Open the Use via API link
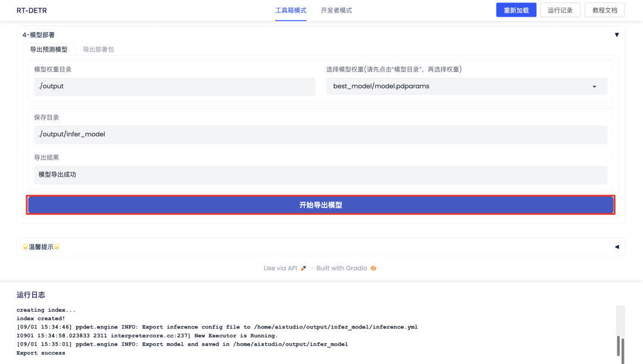This screenshot has height=364, width=643. coord(280,268)
